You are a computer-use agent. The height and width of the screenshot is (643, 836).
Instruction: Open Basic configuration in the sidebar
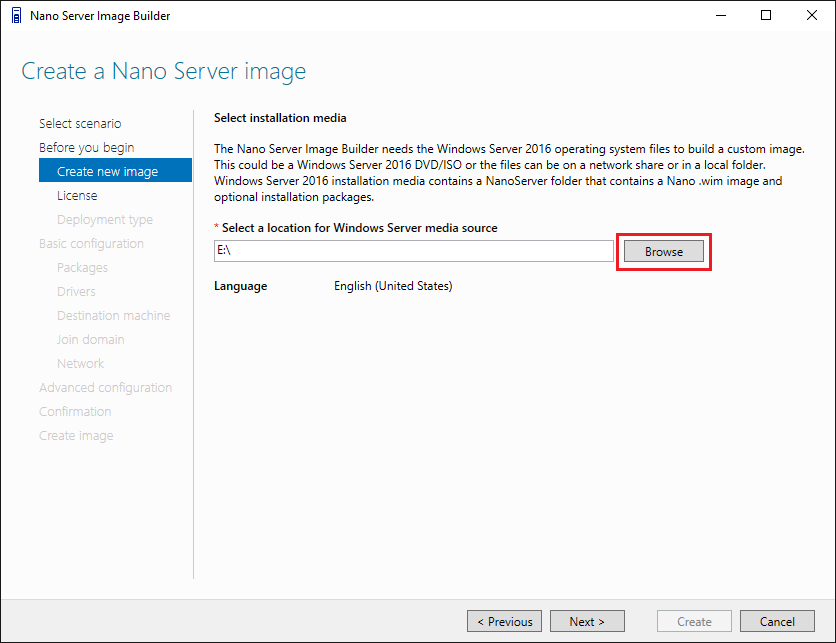coord(91,244)
